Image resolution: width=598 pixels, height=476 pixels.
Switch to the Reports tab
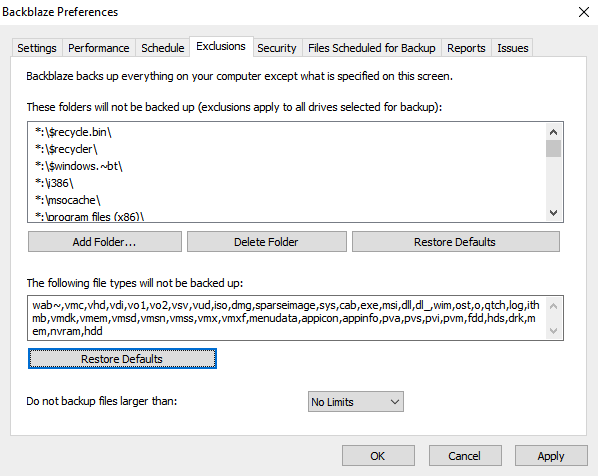(466, 48)
